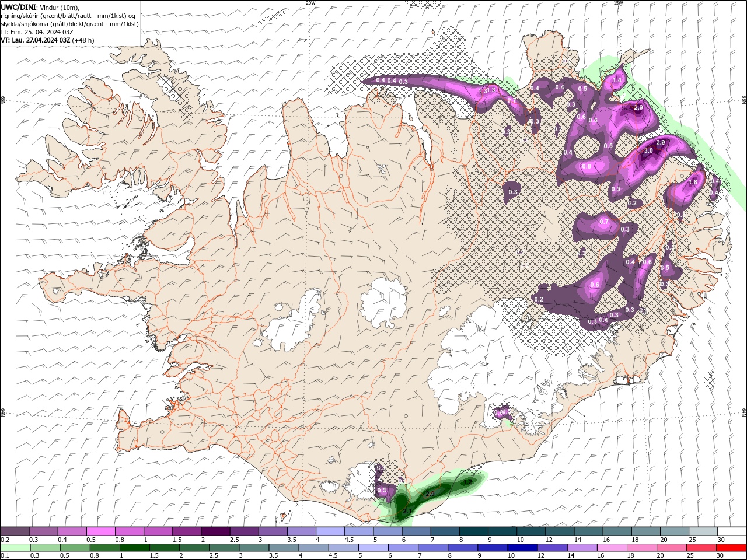
Task: Click the dark teal swatch labeled 9 in the upper legend
Action: (502, 531)
